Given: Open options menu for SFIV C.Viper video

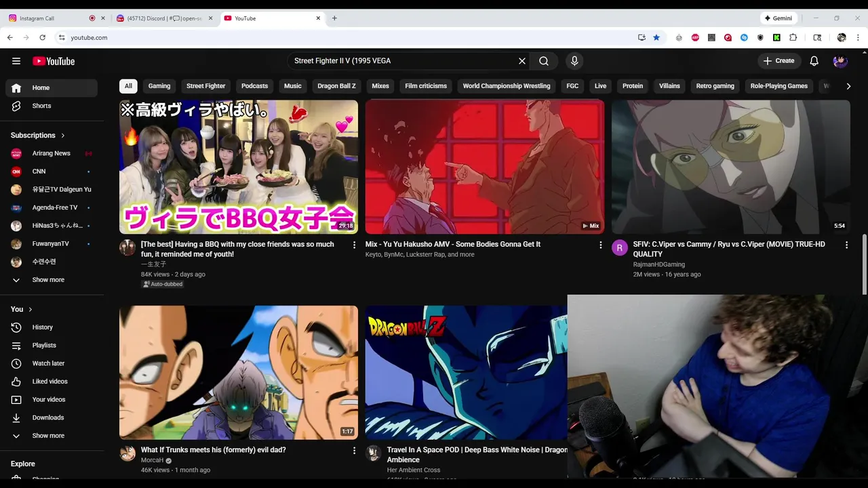Looking at the screenshot, I should pos(846,245).
